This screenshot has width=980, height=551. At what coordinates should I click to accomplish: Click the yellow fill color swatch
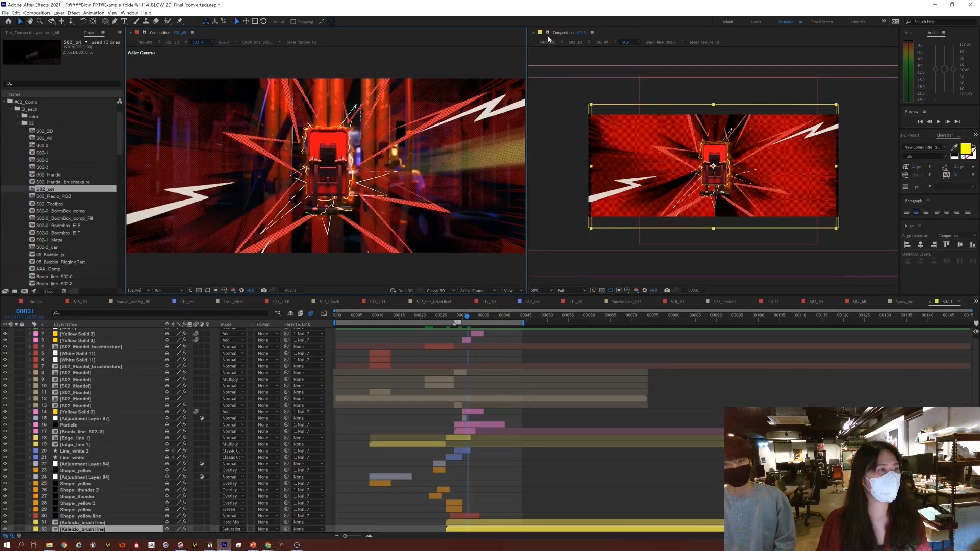(965, 148)
